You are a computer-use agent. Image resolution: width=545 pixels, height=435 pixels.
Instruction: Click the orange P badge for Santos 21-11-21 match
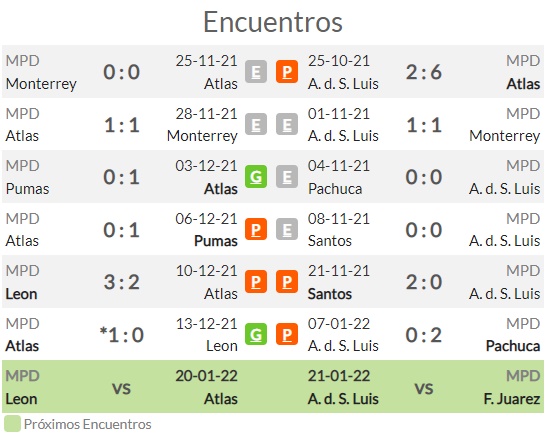[287, 281]
